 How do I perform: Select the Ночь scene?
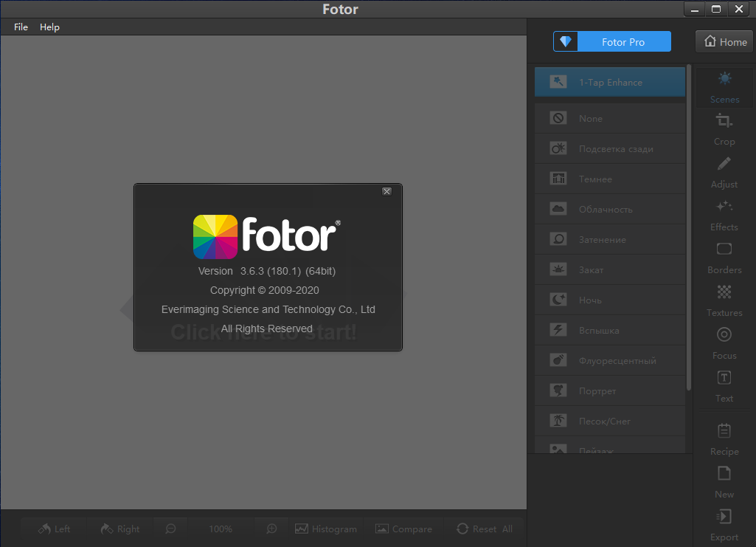tap(610, 300)
